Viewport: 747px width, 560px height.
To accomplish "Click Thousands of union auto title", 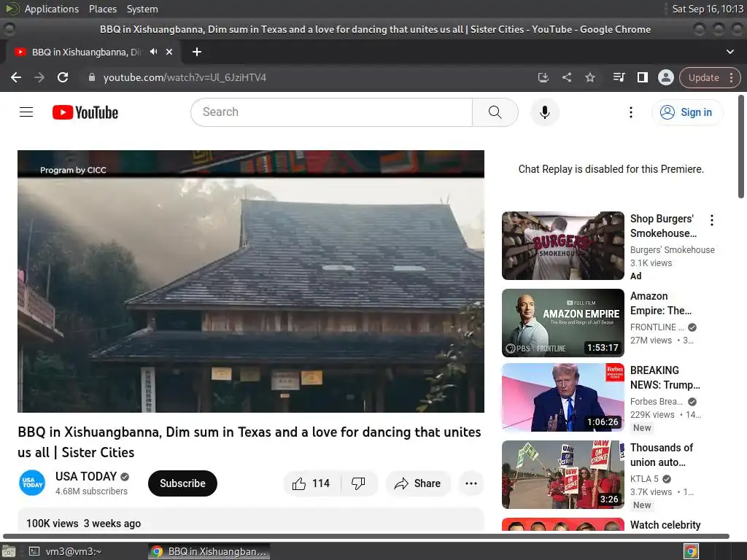I will coord(661,455).
